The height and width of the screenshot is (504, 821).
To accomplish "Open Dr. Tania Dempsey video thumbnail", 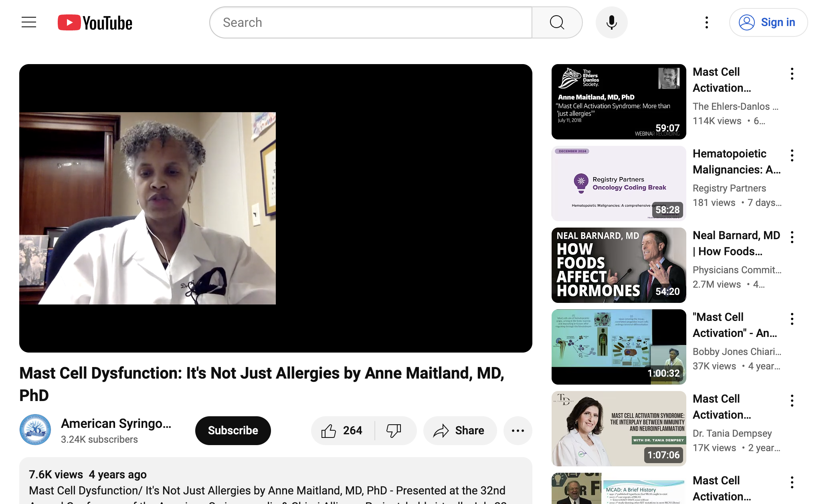I will click(x=619, y=429).
